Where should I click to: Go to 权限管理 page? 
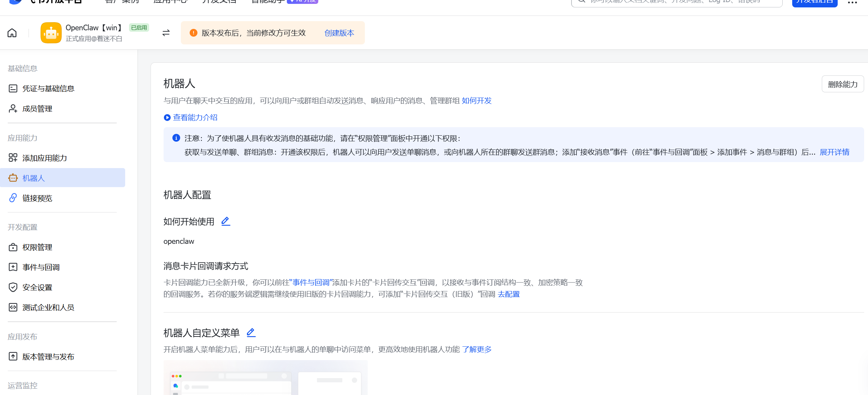coord(37,247)
